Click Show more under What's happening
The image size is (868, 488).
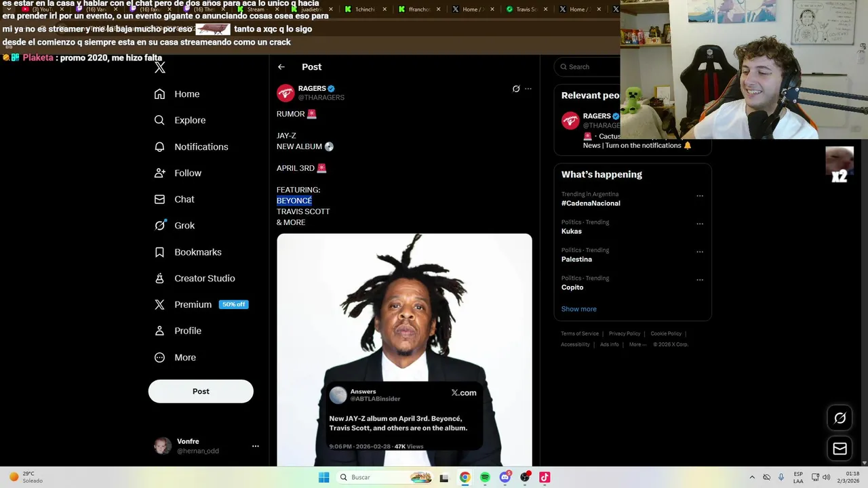point(579,309)
